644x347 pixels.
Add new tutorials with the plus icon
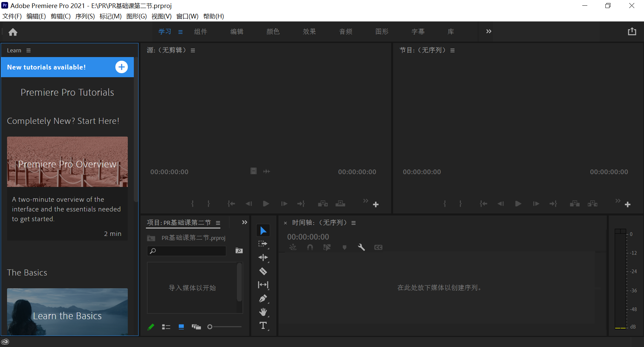[x=121, y=67]
